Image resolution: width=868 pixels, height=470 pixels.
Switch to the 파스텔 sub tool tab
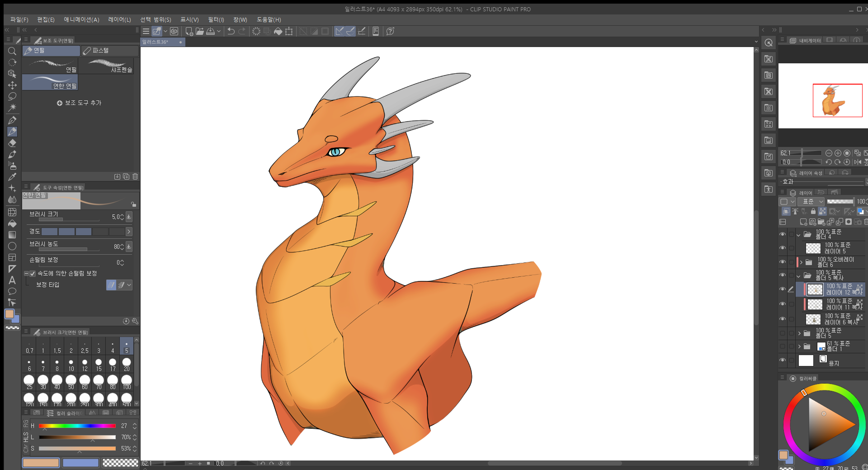[110, 51]
